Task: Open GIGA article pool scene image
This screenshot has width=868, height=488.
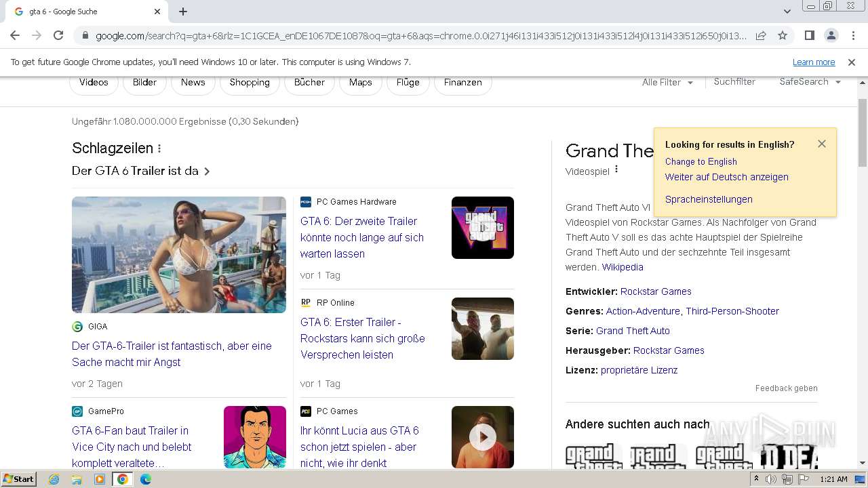Action: pyautogui.click(x=179, y=255)
